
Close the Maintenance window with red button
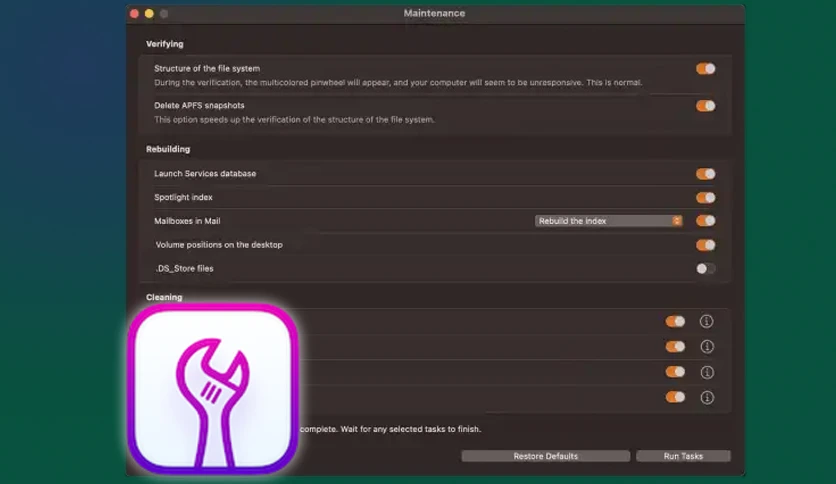tap(134, 14)
